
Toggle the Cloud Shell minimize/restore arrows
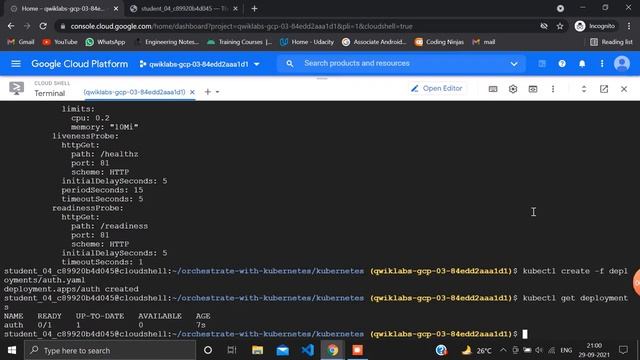pos(584,89)
